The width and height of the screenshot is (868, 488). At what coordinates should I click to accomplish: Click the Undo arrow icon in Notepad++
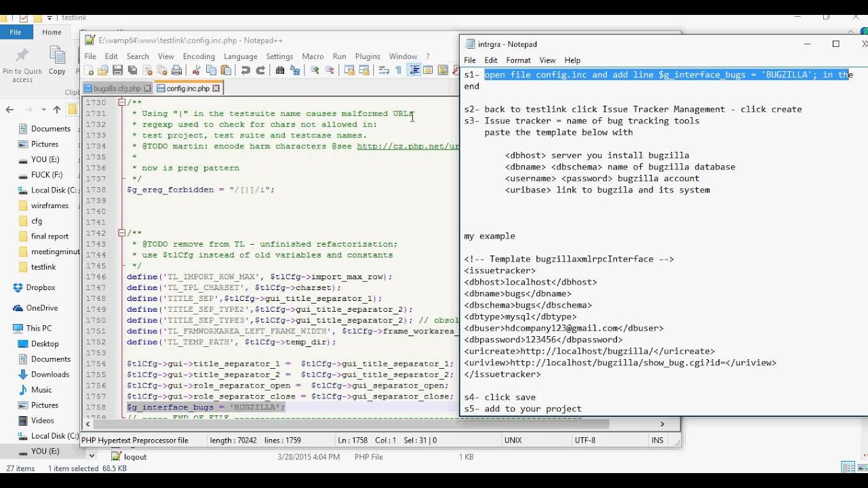(245, 70)
